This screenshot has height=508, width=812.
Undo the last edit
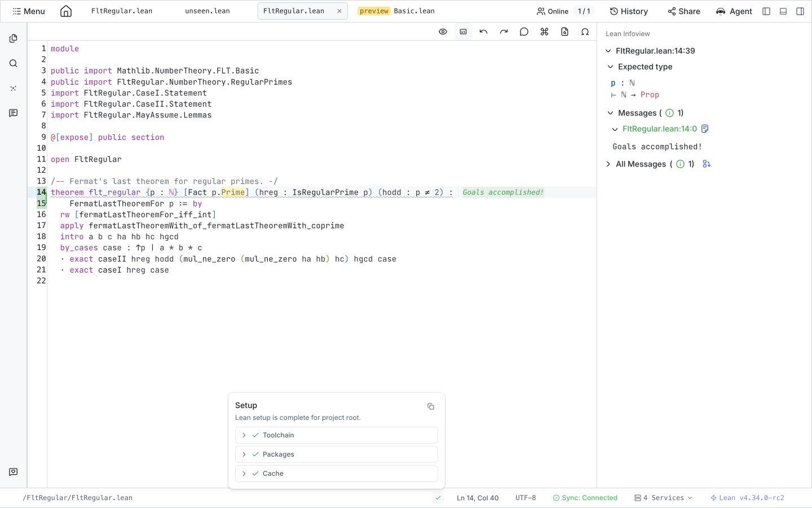(484, 32)
